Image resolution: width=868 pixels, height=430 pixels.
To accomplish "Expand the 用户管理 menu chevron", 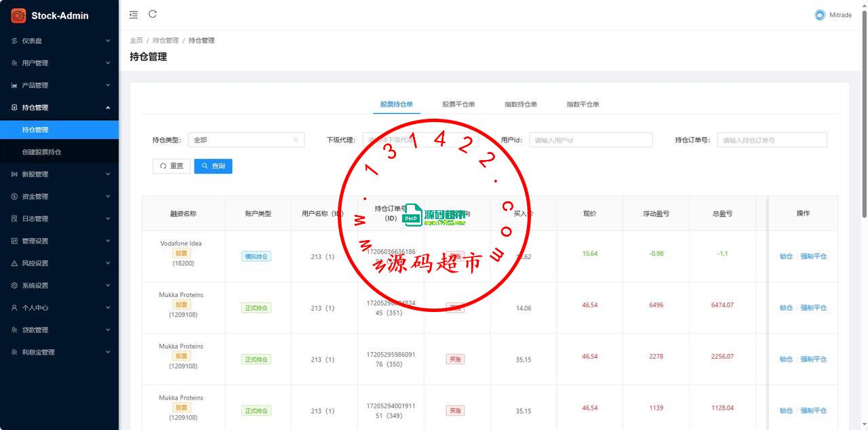I will point(108,63).
